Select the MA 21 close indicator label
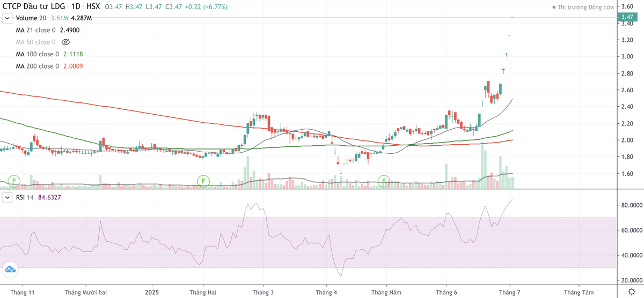 (36, 30)
